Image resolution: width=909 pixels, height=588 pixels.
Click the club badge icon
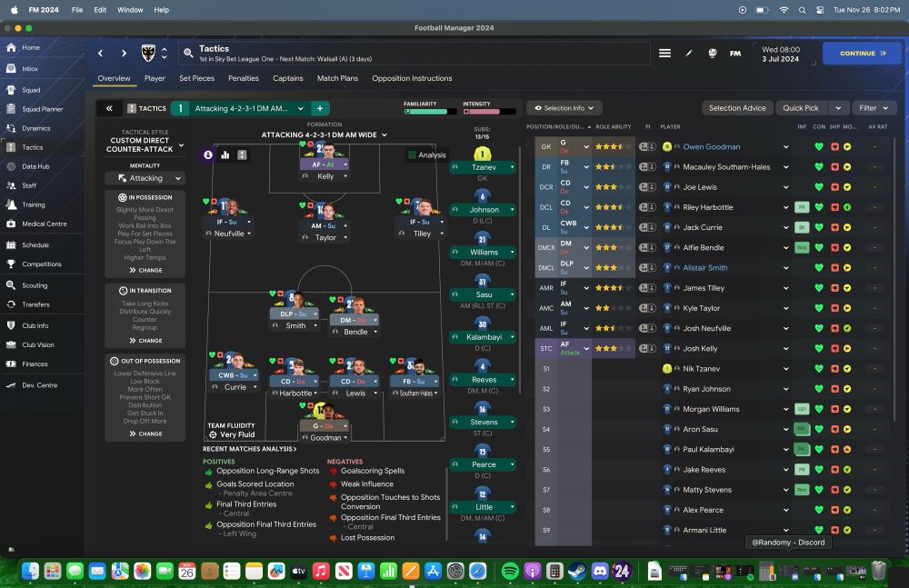pyautogui.click(x=148, y=54)
